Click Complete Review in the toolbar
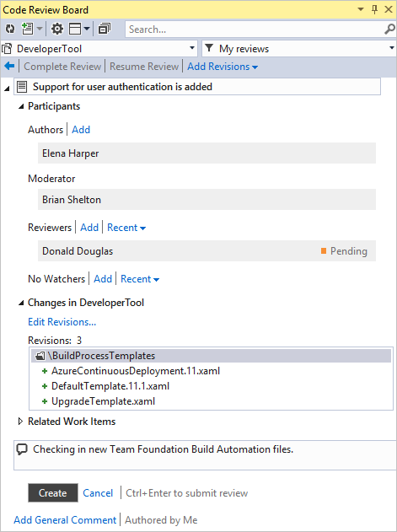The width and height of the screenshot is (397, 532). [x=62, y=67]
